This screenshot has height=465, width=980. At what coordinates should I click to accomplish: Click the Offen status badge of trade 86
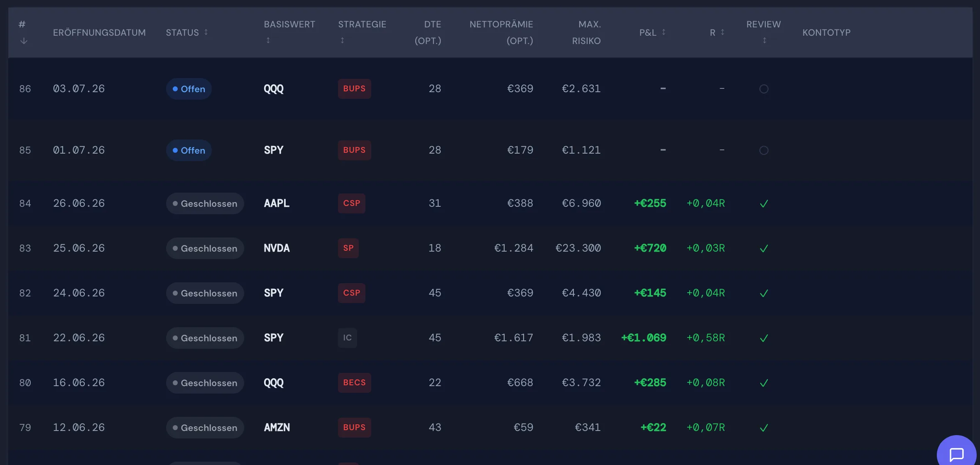(189, 89)
